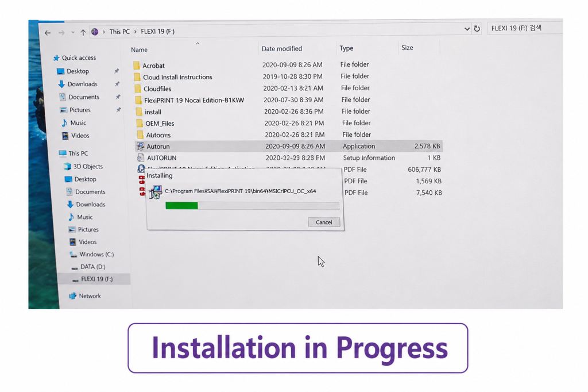The height and width of the screenshot is (392, 588).
Task: Go up one folder level
Action: (x=83, y=33)
